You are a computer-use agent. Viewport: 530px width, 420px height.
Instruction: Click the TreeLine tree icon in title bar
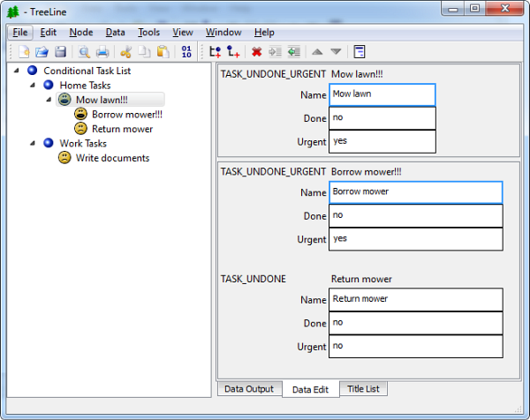click(13, 11)
